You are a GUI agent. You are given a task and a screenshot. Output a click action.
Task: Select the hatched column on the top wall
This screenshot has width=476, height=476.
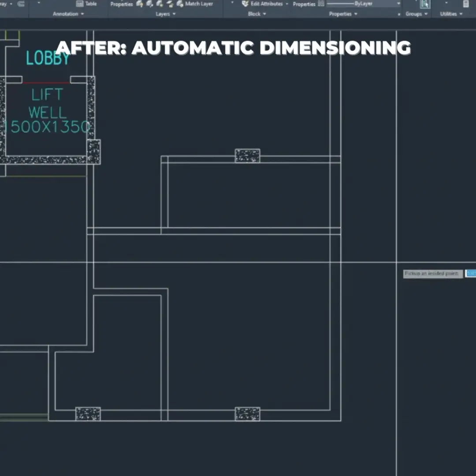coord(247,156)
